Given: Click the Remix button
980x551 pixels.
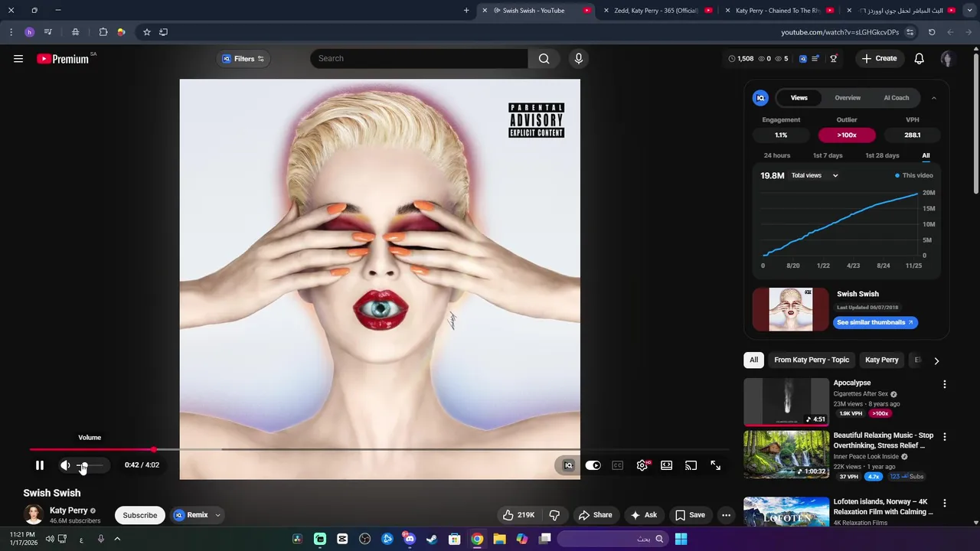Looking at the screenshot, I should pyautogui.click(x=191, y=515).
